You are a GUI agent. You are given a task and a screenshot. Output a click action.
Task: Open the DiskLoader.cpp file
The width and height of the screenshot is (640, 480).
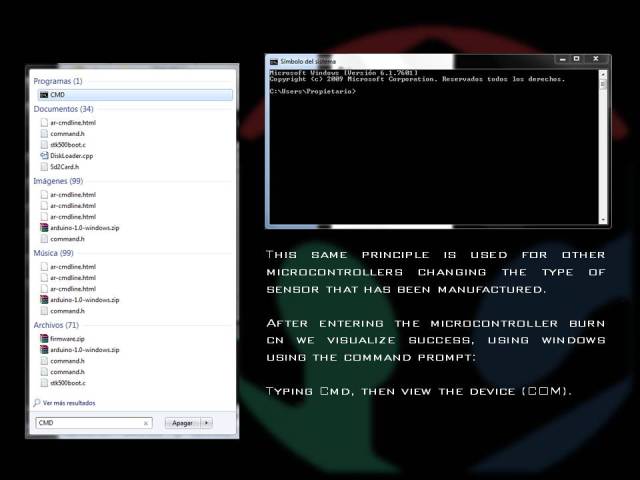coord(67,156)
